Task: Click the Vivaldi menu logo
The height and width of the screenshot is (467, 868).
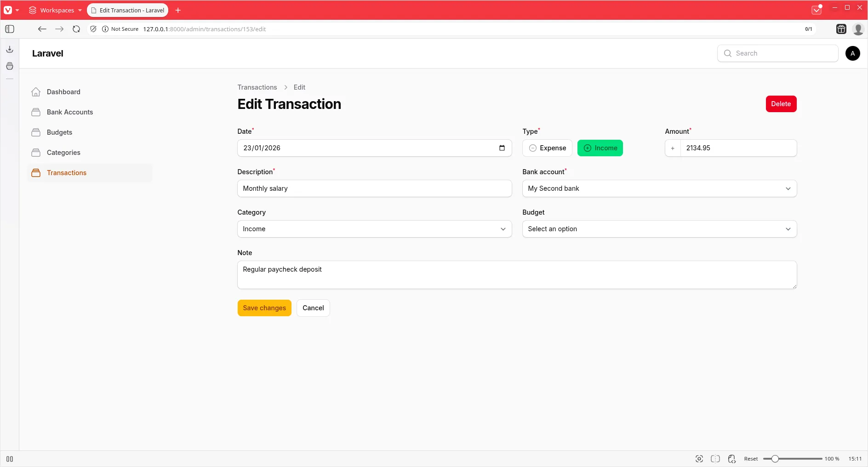Action: coord(8,10)
